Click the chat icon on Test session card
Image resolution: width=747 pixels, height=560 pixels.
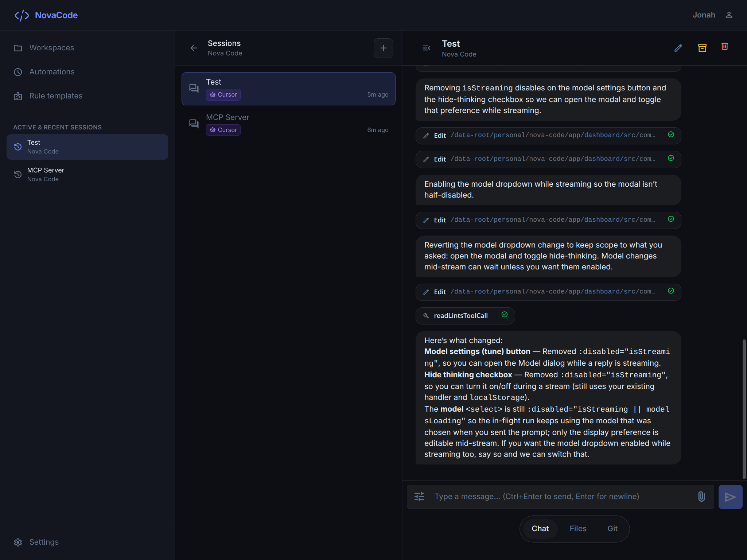(194, 88)
